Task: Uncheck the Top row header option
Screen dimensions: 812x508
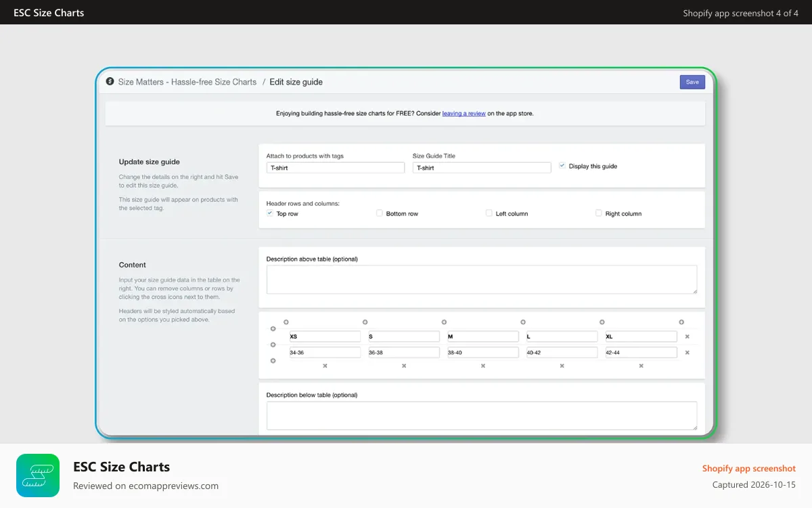Action: pos(270,213)
